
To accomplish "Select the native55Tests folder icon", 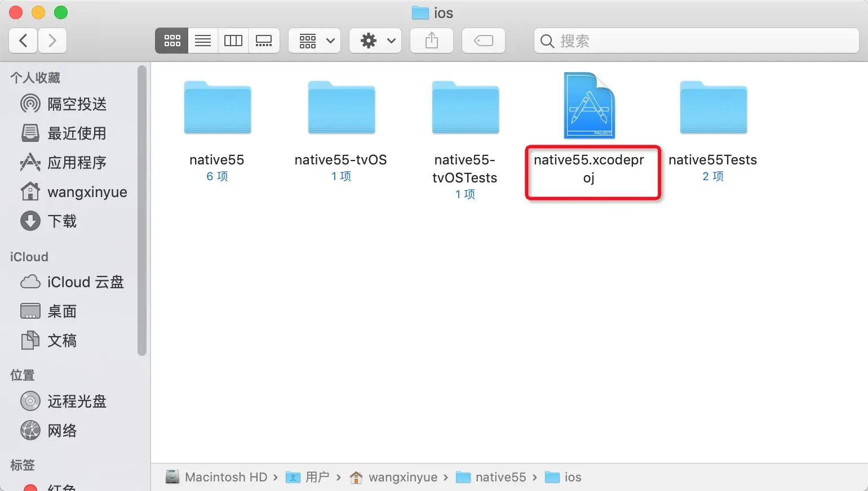I will 713,107.
